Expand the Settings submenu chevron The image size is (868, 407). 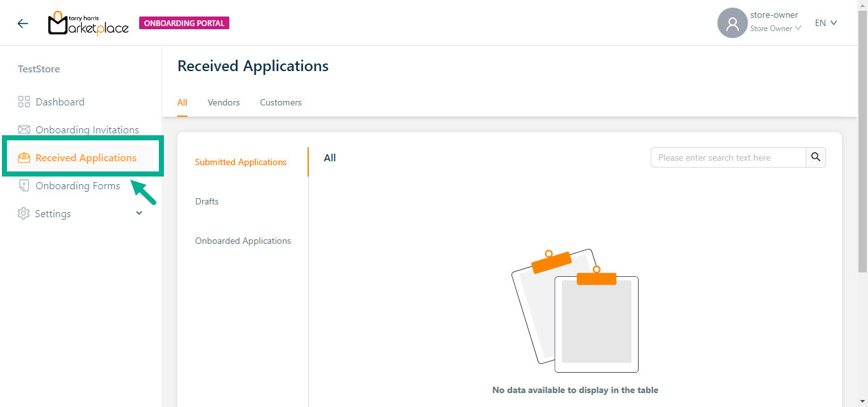point(139,213)
